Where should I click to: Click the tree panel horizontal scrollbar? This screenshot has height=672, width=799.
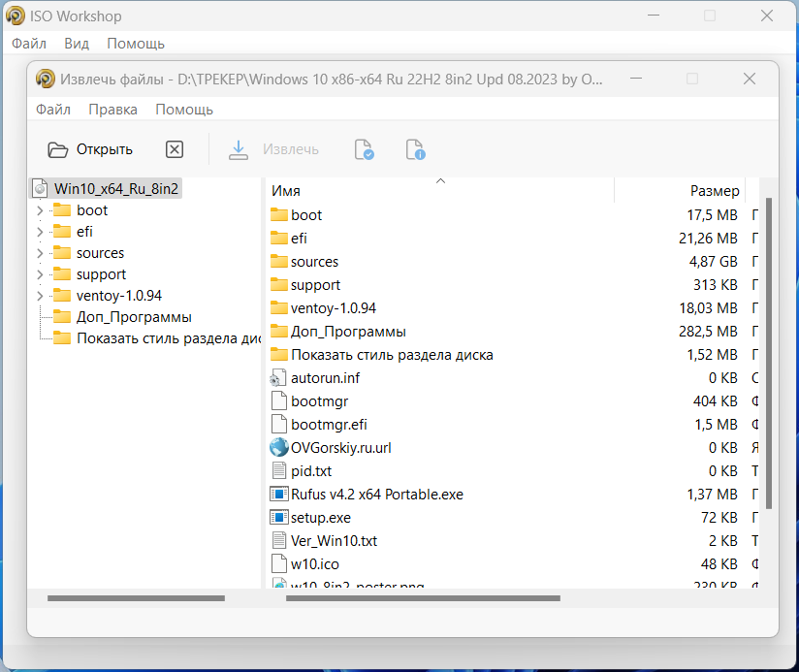click(x=136, y=598)
